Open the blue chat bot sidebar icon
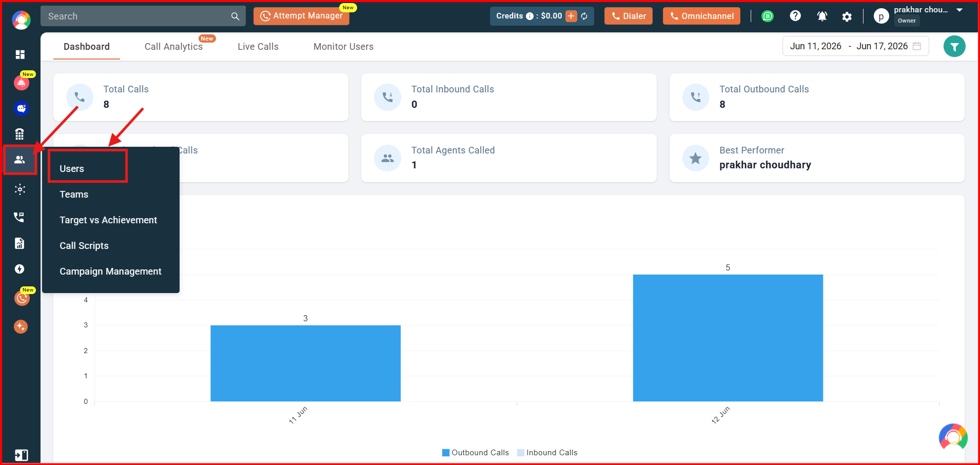The height and width of the screenshot is (465, 980). coord(21,108)
